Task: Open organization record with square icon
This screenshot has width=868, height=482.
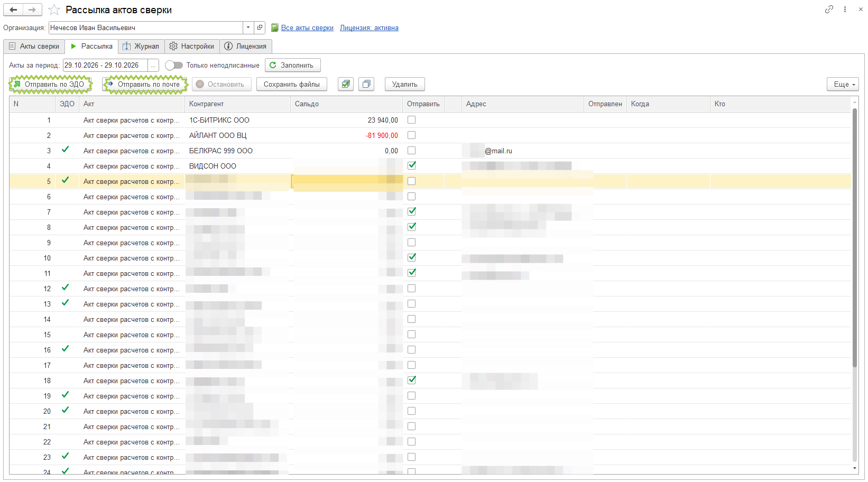Action: [260, 27]
